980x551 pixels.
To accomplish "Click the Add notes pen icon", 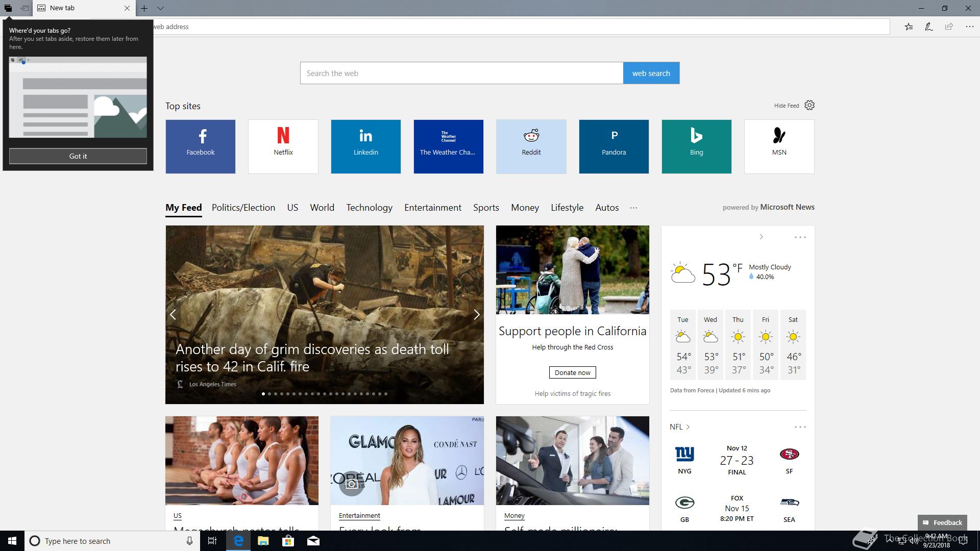I will pos(929,27).
